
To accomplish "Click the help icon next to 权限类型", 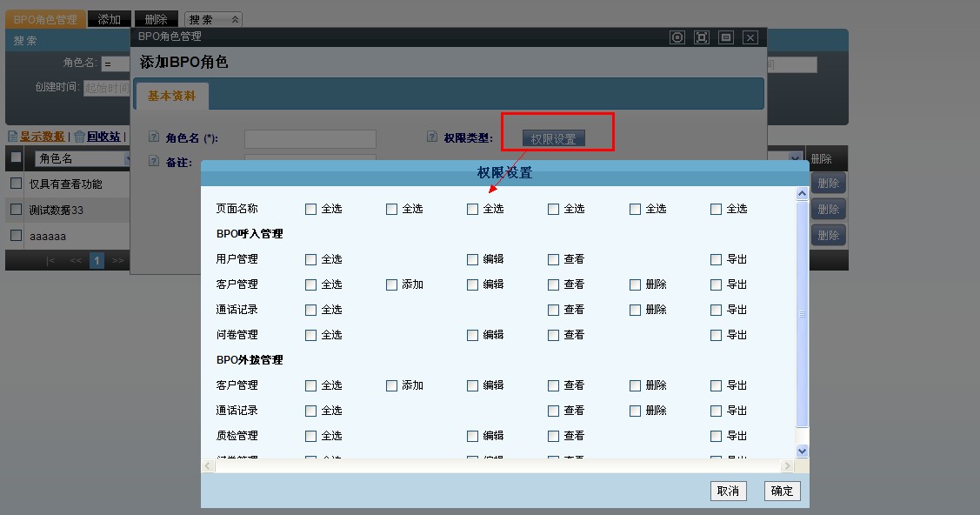I will pyautogui.click(x=432, y=137).
